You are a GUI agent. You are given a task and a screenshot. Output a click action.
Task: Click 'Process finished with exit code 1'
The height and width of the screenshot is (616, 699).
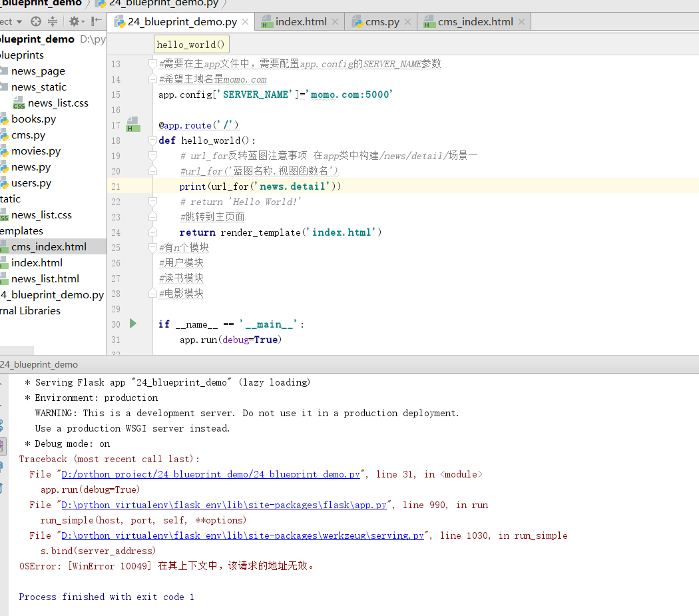(x=107, y=597)
